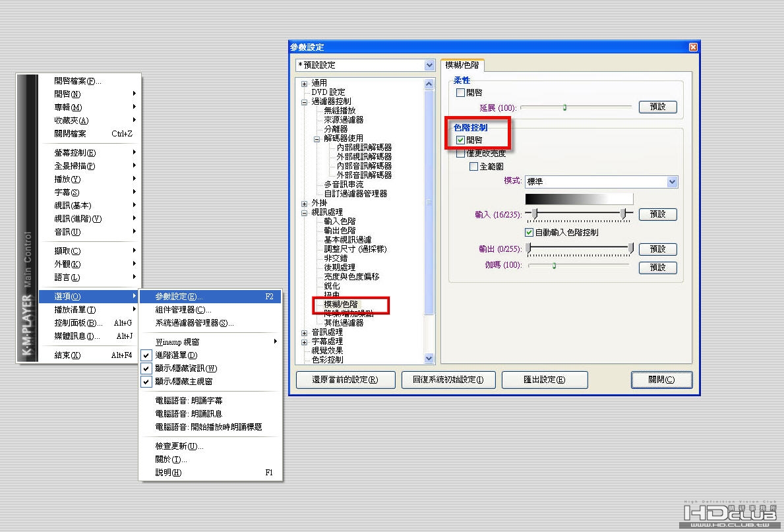Click the 回復系統初始設定 button
Screen dimensions: 784x532
[x=448, y=380]
